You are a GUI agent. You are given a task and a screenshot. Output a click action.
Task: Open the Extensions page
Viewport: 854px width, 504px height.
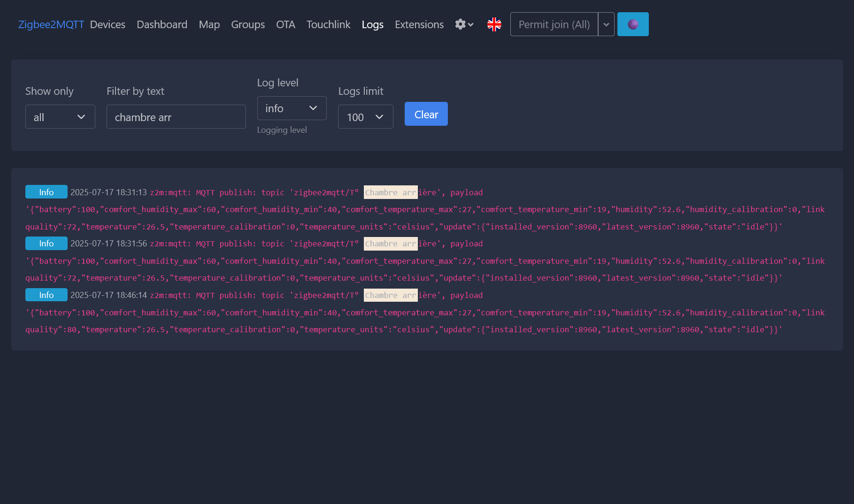pos(419,24)
